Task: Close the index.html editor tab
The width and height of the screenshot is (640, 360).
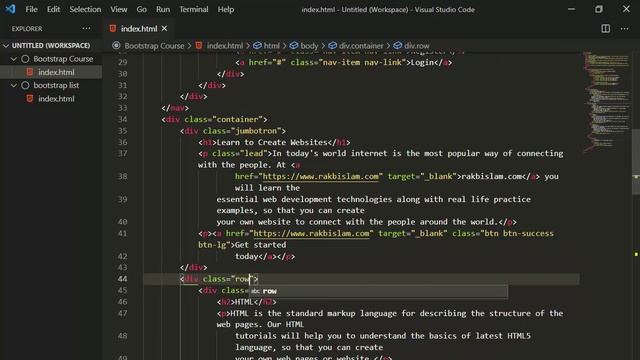Action: [x=164, y=29]
